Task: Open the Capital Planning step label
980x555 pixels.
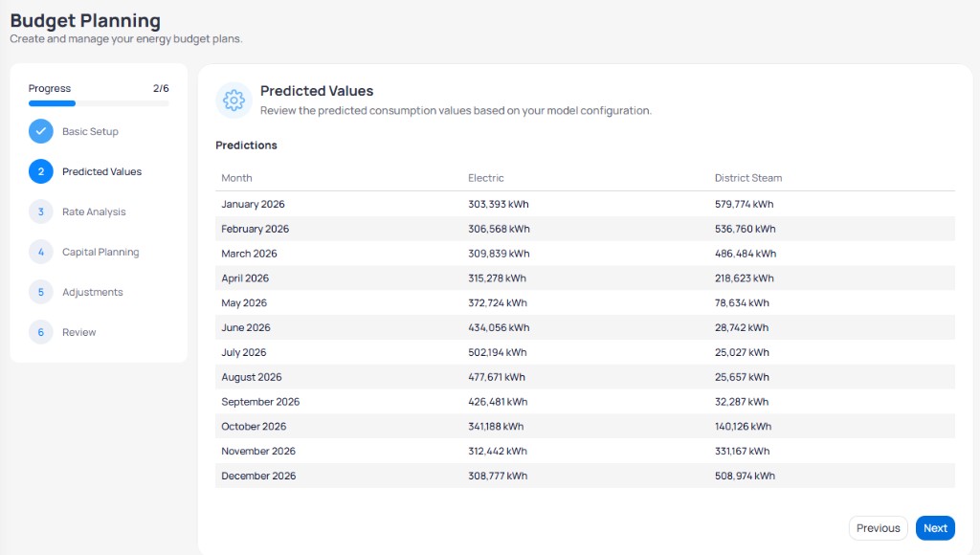Action: click(100, 252)
